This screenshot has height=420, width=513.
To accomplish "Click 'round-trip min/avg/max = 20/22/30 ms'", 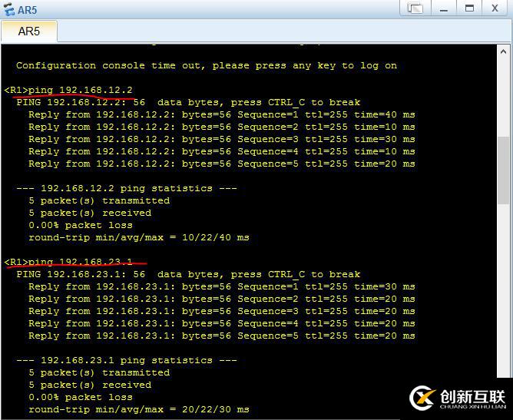I will click(x=139, y=409).
